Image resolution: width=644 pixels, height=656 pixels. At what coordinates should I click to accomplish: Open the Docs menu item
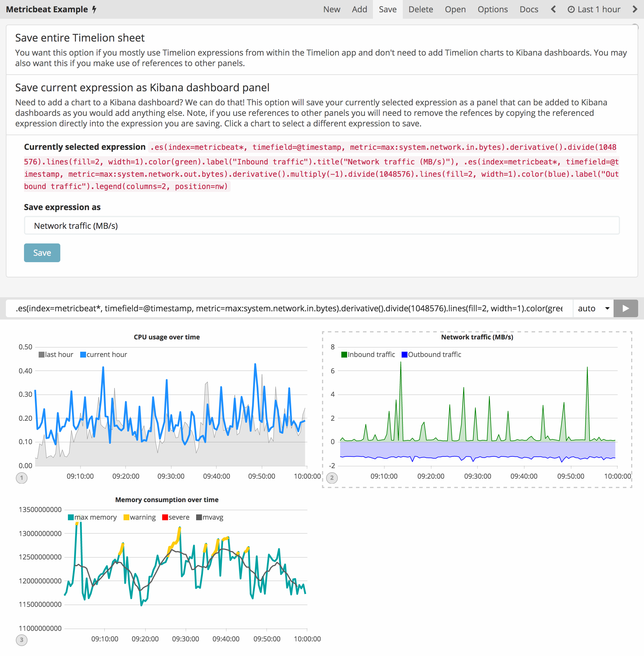529,9
